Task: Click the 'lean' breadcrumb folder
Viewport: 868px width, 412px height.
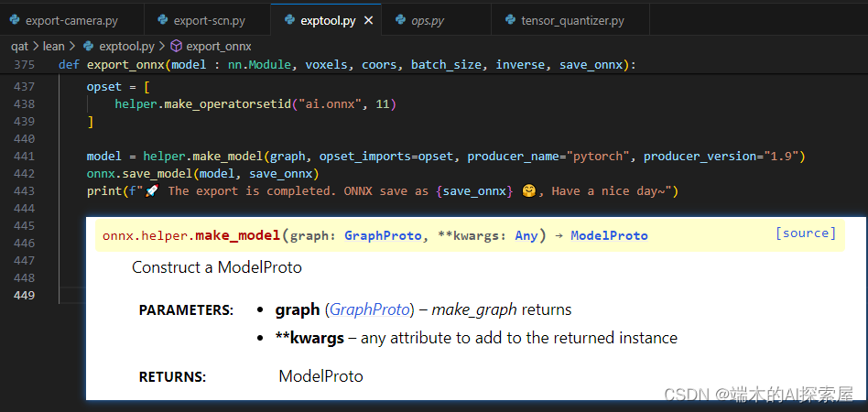Action: pos(54,47)
